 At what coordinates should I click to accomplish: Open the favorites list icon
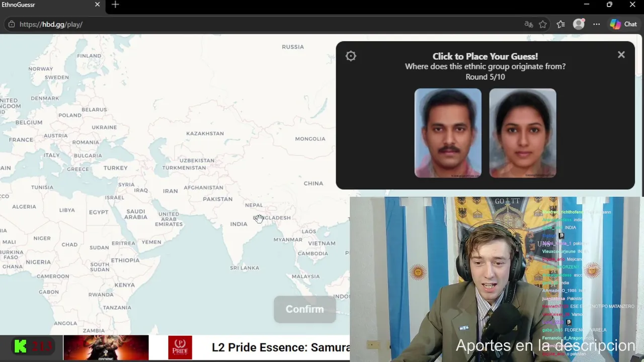coord(561,24)
